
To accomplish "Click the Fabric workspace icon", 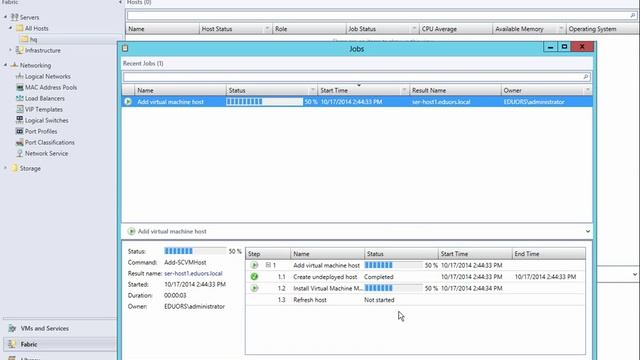I will point(12,344).
